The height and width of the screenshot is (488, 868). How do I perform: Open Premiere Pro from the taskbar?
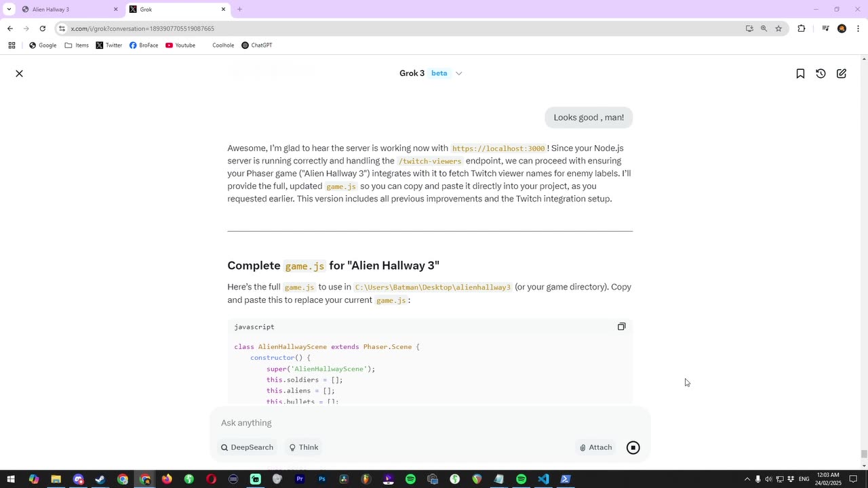(x=300, y=479)
